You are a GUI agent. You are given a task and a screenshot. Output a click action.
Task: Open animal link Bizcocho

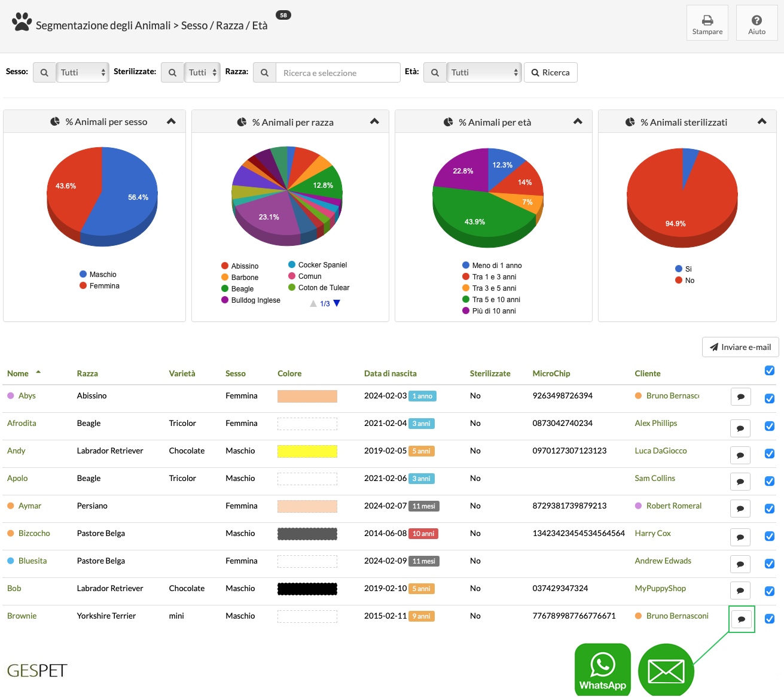click(x=34, y=533)
